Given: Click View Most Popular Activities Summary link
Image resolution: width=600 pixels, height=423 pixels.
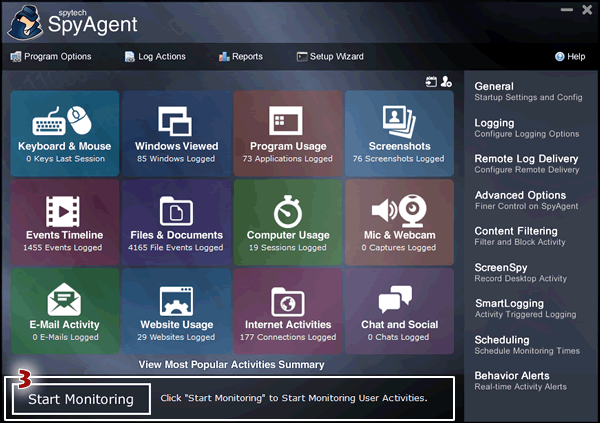Looking at the screenshot, I should [x=231, y=365].
